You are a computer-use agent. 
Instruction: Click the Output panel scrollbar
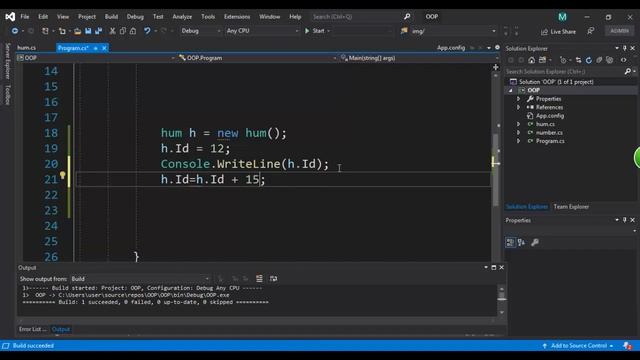click(502, 300)
